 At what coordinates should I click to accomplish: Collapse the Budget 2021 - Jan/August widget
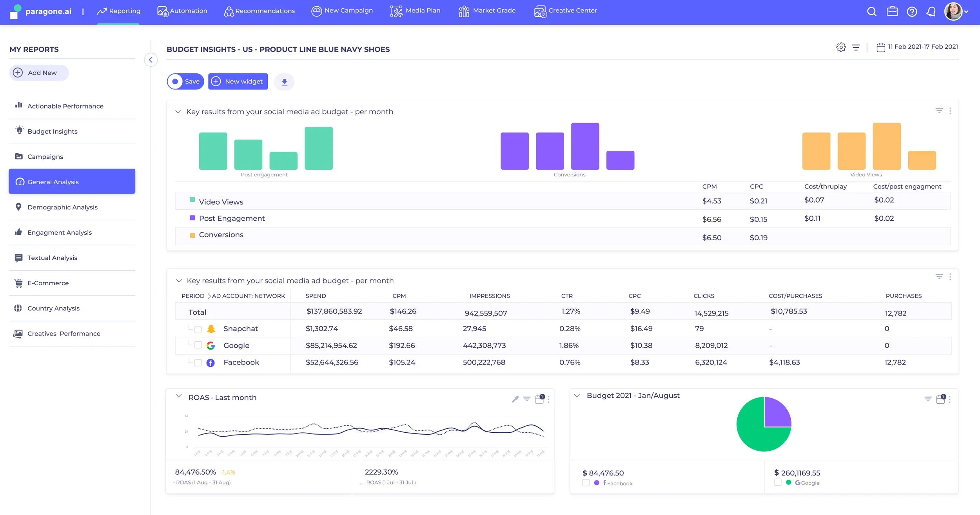[577, 395]
